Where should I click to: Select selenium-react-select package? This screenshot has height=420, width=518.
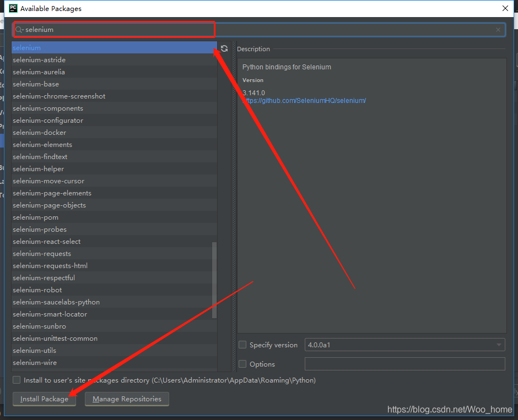(114, 242)
